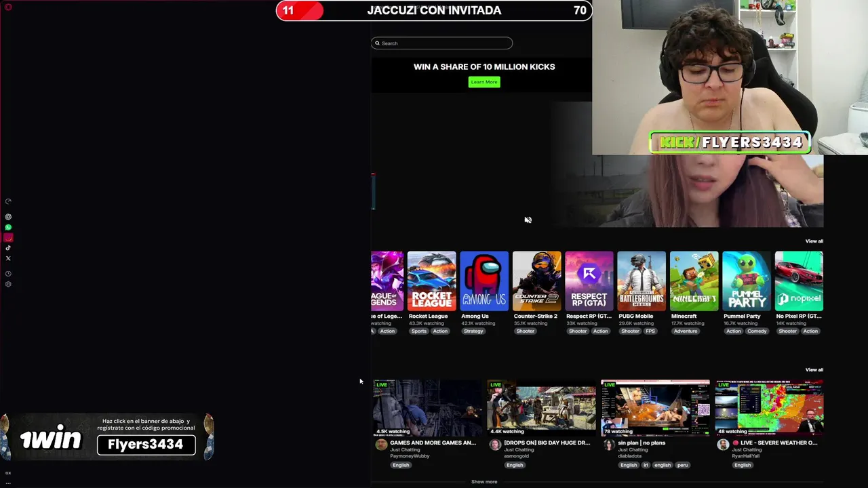The height and width of the screenshot is (488, 868).
Task: Click Show more below the streams
Action: pyautogui.click(x=484, y=482)
